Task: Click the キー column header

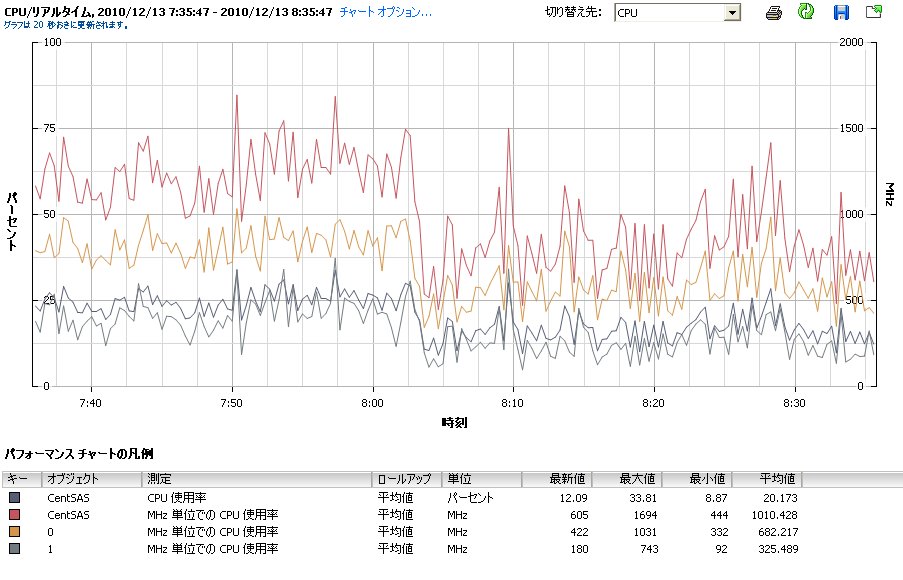Action: click(20, 479)
